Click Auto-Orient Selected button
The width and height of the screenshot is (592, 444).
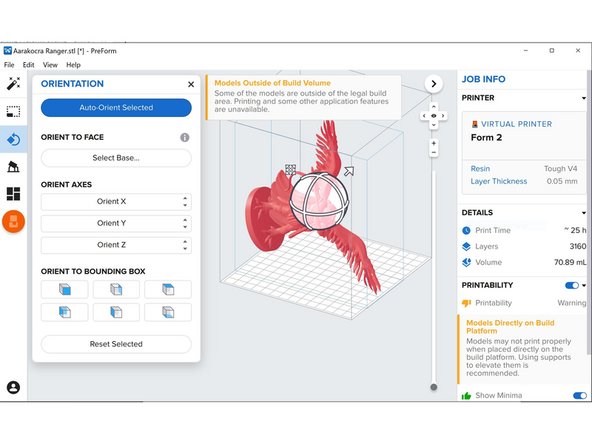pyautogui.click(x=116, y=108)
